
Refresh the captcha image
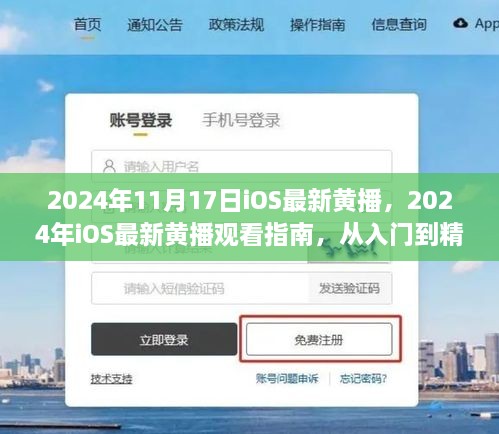click(349, 251)
